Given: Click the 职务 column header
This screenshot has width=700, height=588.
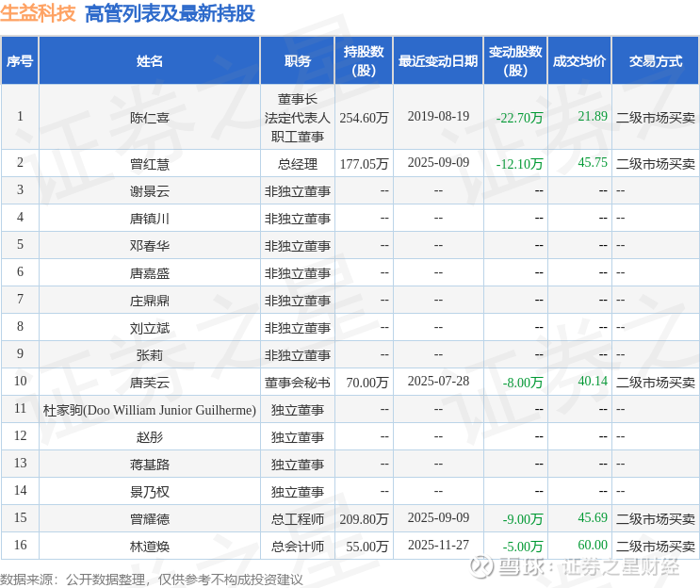Looking at the screenshot, I should (298, 61).
